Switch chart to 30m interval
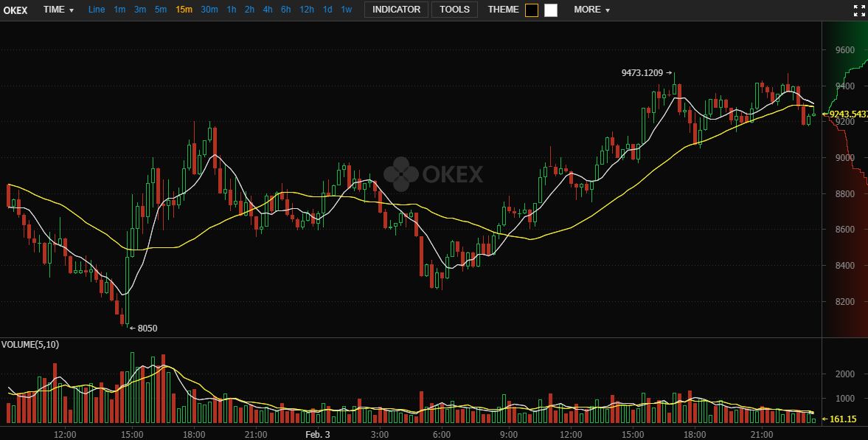868x440 pixels. click(209, 10)
